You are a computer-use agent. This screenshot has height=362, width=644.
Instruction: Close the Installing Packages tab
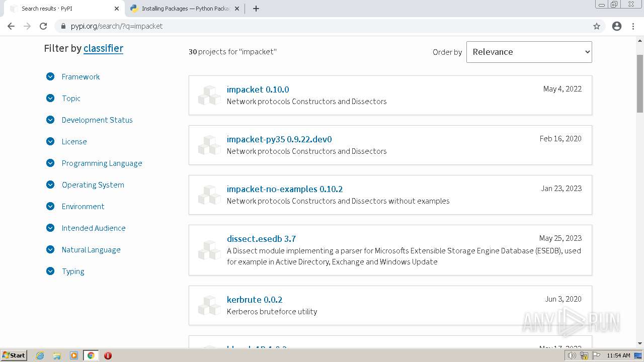point(237,9)
